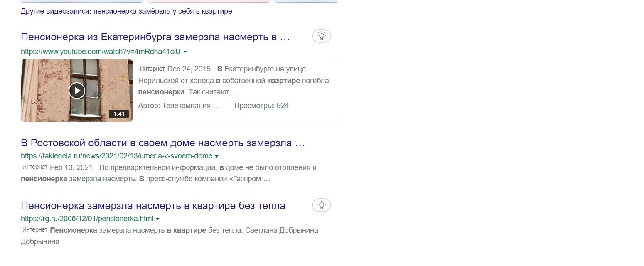Click the 'Просмотры: 924' view count
The width and height of the screenshot is (644, 266).
[261, 106]
